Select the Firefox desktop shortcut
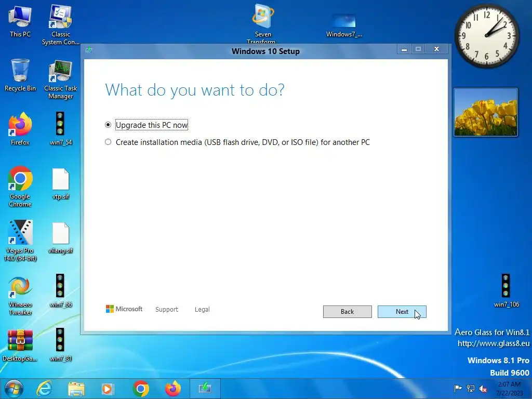This screenshot has height=399, width=532. tap(20, 129)
